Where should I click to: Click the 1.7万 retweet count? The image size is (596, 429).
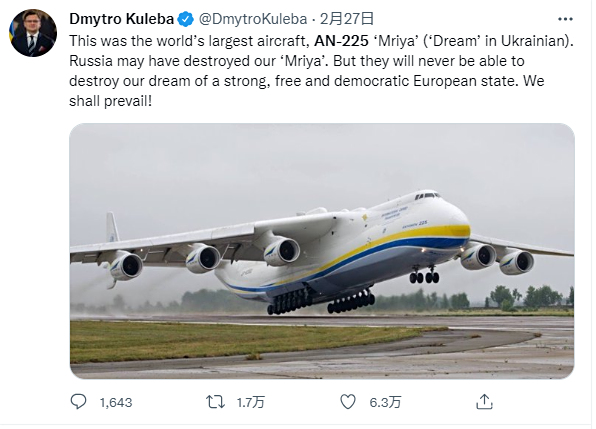[x=250, y=402]
